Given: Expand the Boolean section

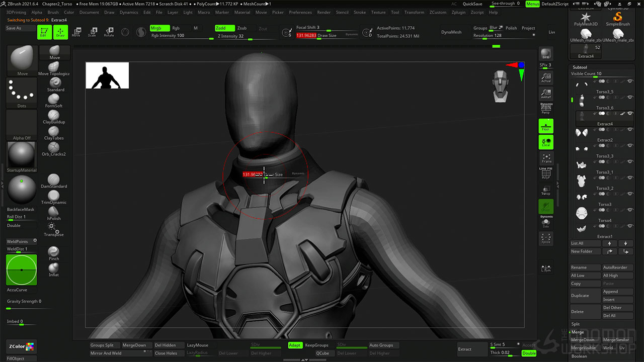Looking at the screenshot, I should click(x=579, y=356).
